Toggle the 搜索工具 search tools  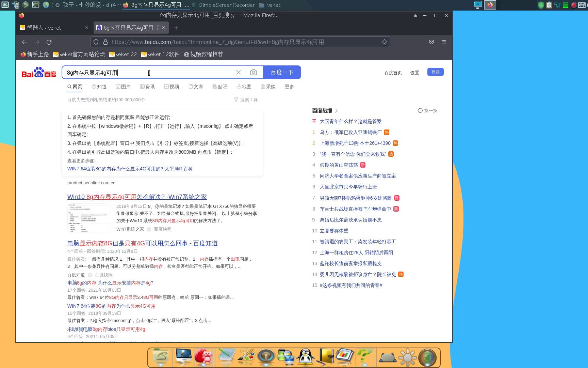pyautogui.click(x=246, y=99)
